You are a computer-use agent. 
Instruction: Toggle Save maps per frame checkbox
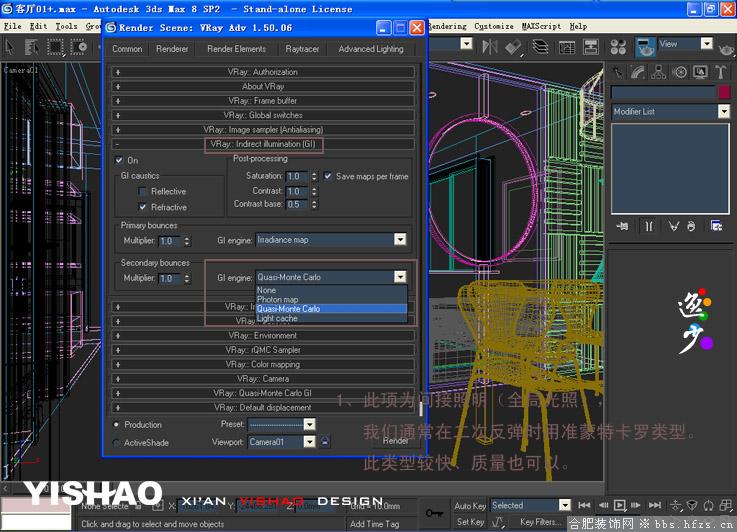click(328, 176)
